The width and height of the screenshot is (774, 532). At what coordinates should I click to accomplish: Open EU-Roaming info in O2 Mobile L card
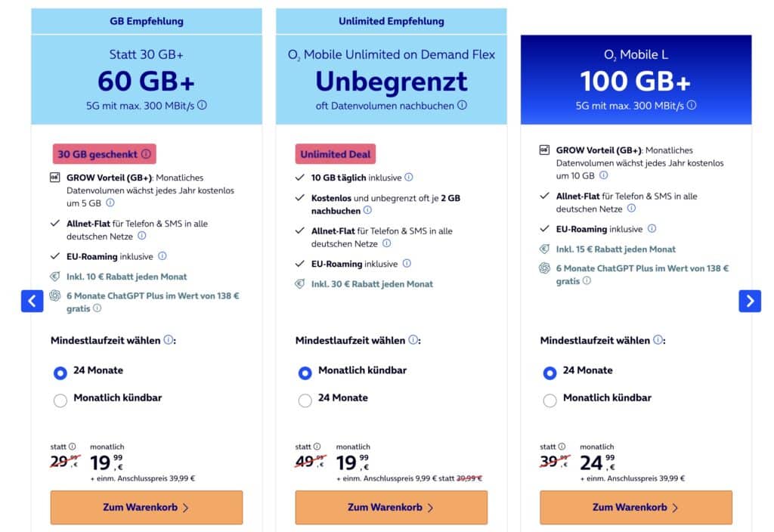(652, 229)
